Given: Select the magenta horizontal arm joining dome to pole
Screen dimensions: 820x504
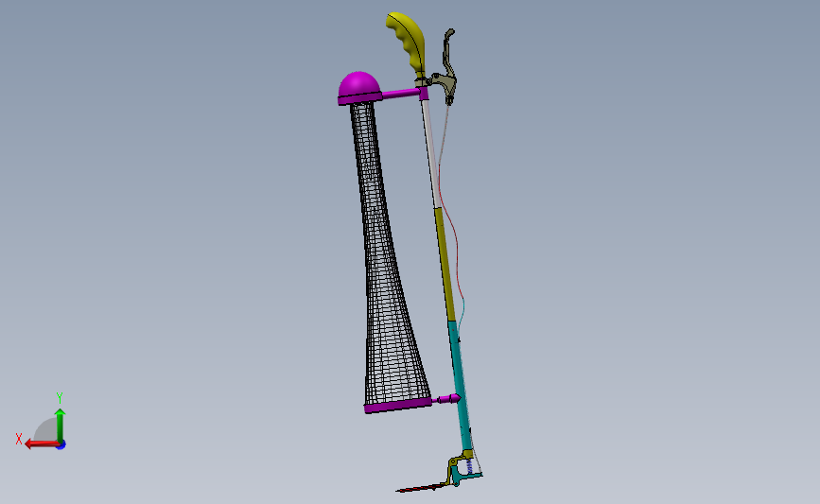Looking at the screenshot, I should pos(401,95).
